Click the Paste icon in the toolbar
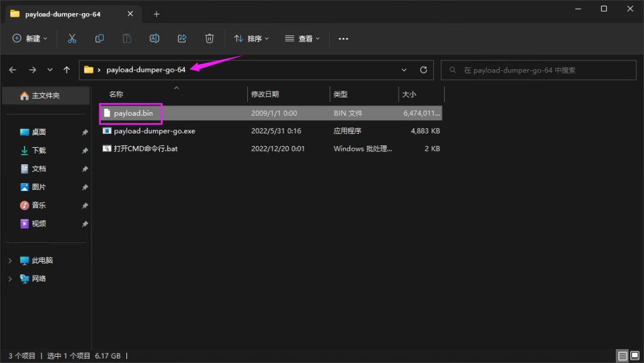This screenshot has width=644, height=363. point(126,38)
